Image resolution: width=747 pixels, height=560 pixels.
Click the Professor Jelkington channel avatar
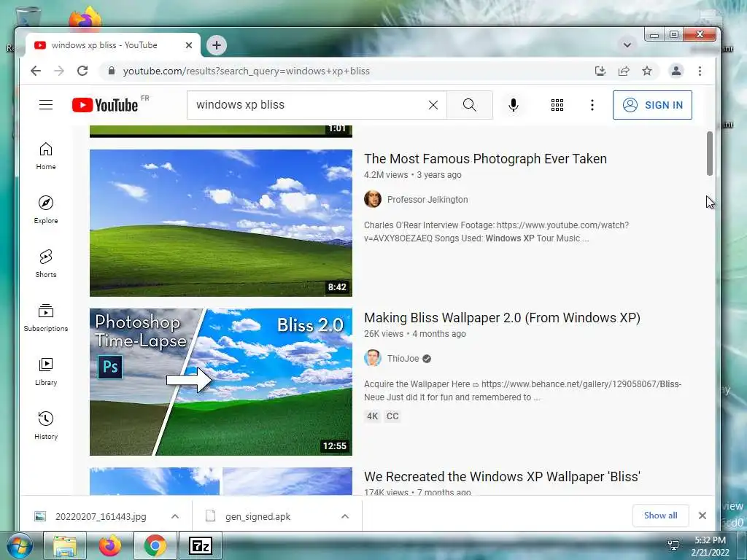(373, 199)
